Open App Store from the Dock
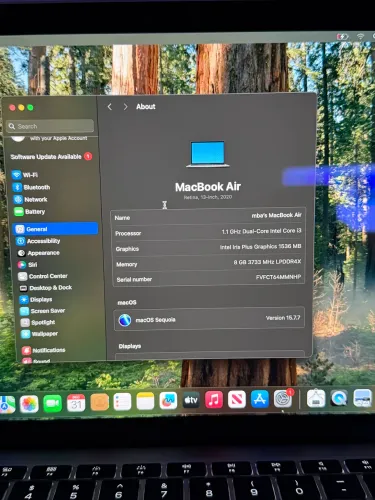 (x=260, y=399)
